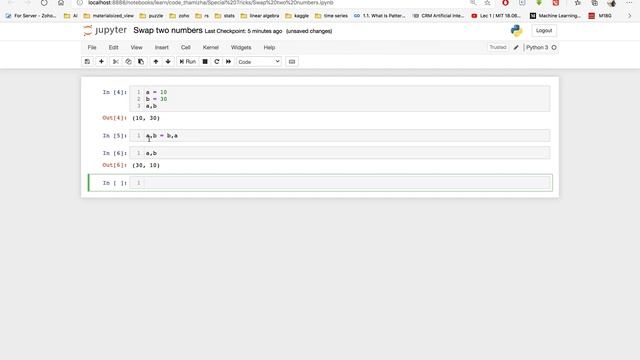This screenshot has width=640, height=360.
Task: Move selected cell down arrow
Action: (x=168, y=62)
